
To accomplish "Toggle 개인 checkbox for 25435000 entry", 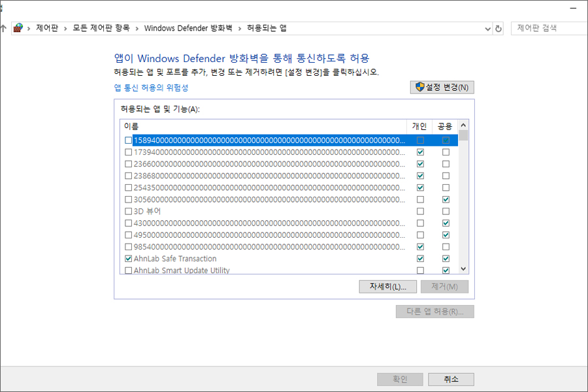I will (x=420, y=188).
